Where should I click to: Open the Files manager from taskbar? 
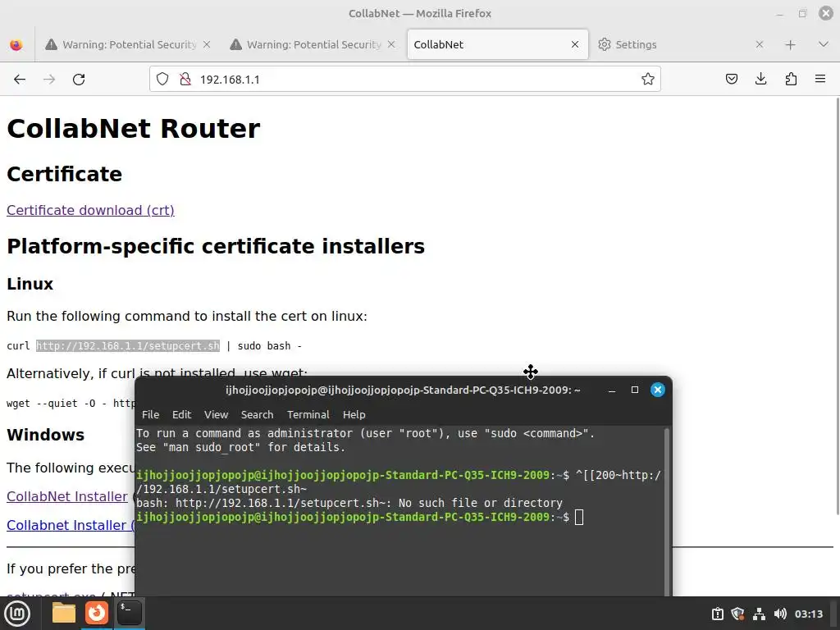[x=64, y=614]
